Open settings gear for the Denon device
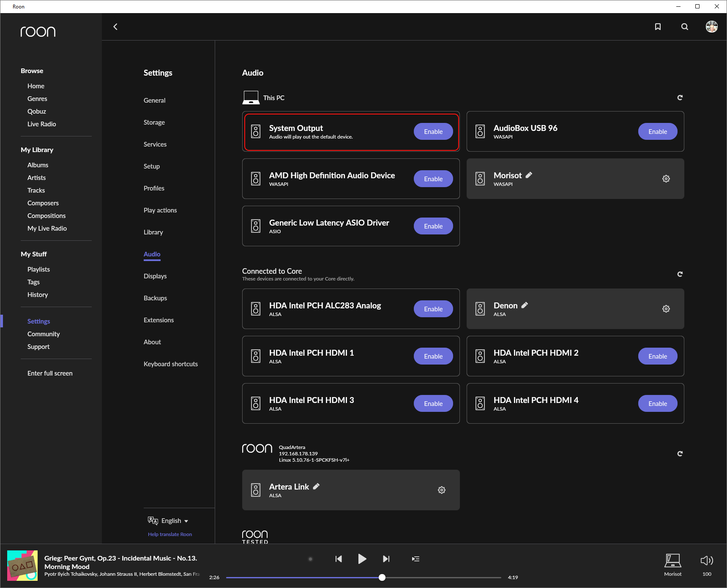727x588 pixels. point(666,309)
